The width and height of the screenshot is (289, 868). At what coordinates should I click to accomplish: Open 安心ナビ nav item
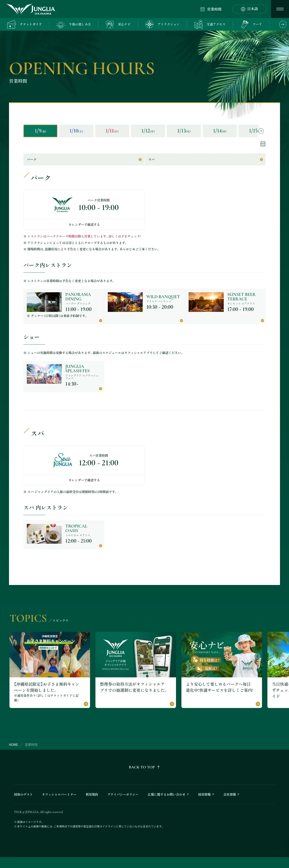coord(118,24)
